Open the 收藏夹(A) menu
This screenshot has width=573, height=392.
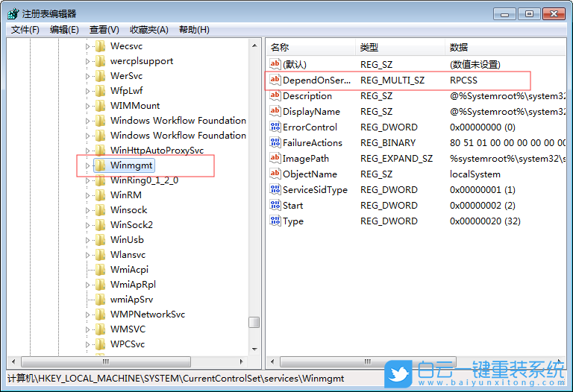149,30
